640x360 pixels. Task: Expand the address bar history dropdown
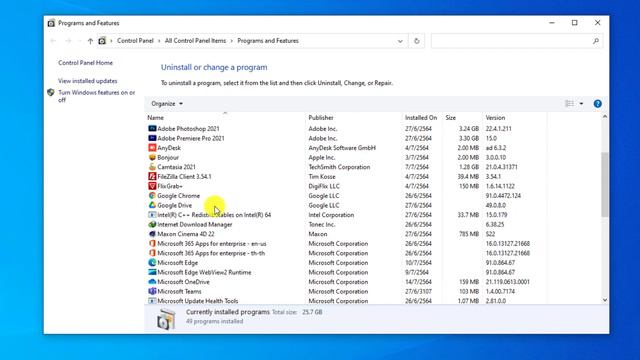point(400,41)
